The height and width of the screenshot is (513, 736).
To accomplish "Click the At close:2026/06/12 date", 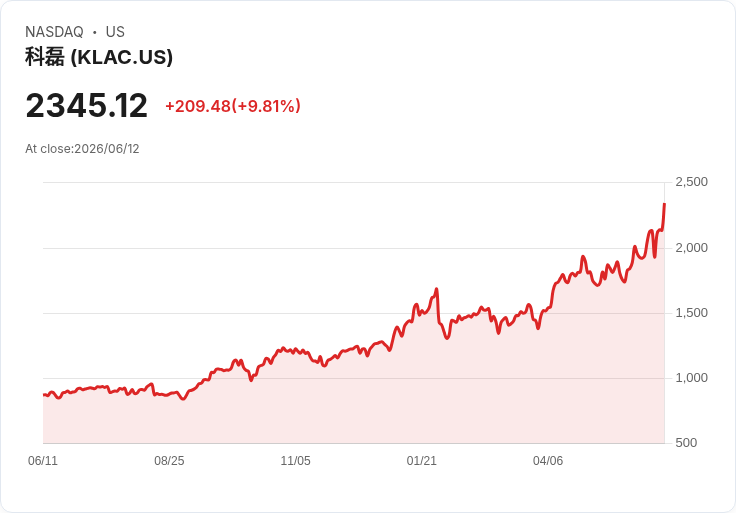I will [82, 149].
